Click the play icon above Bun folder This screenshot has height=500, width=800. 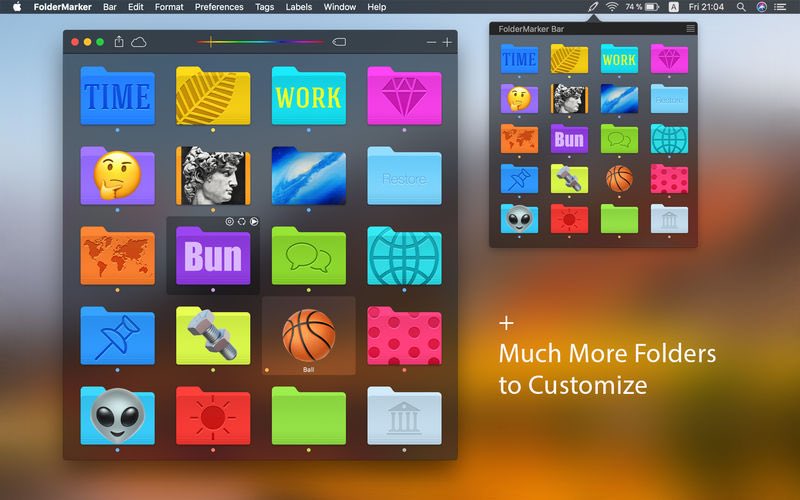point(254,221)
